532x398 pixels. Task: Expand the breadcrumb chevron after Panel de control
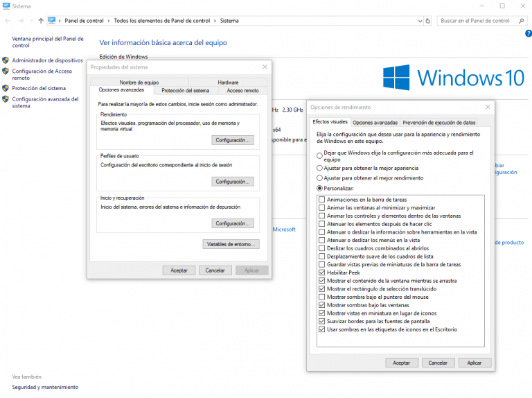coord(109,21)
